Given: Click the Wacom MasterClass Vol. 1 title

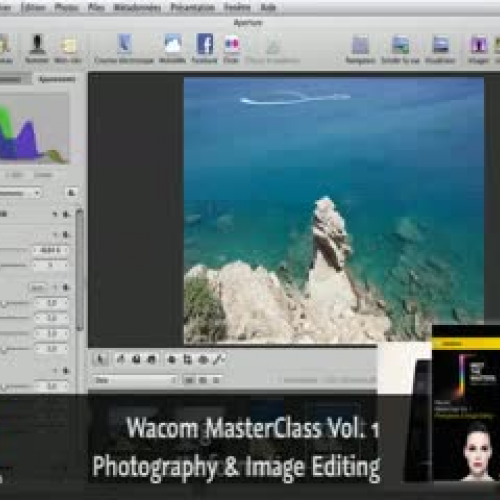Looking at the screenshot, I should click(253, 428).
